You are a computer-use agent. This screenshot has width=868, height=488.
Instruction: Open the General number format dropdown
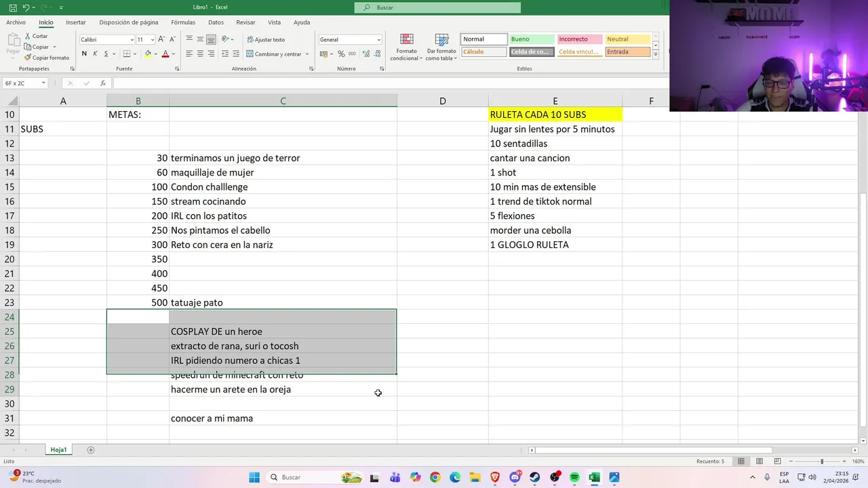point(378,39)
